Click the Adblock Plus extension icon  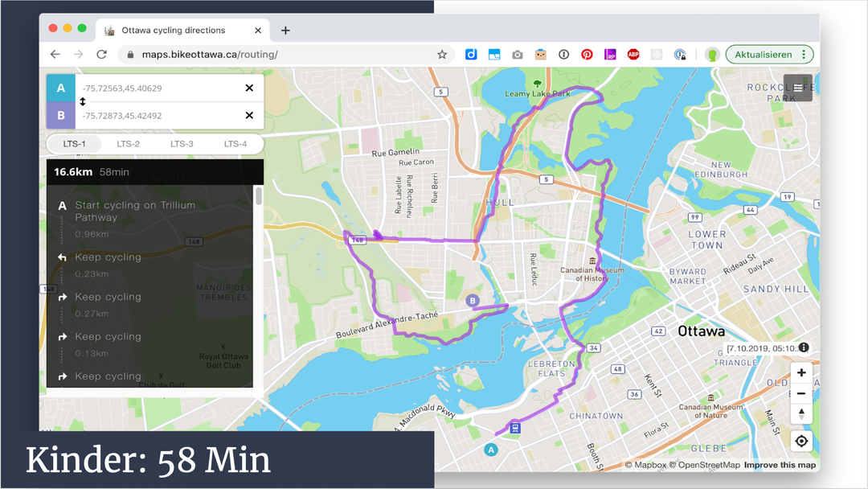[x=632, y=54]
